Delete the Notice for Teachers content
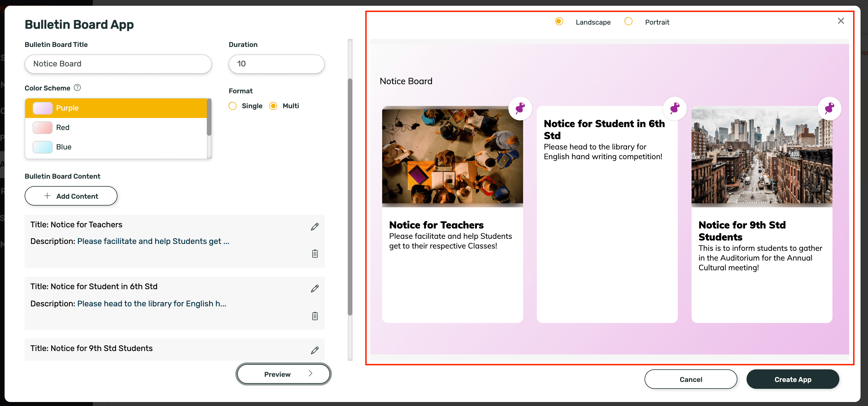 (314, 254)
